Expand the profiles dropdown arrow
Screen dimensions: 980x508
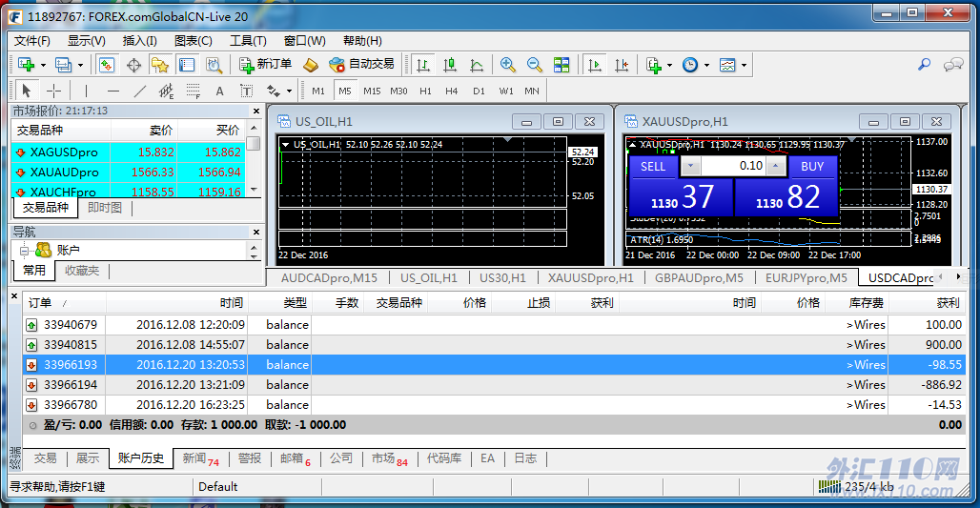coord(80,65)
